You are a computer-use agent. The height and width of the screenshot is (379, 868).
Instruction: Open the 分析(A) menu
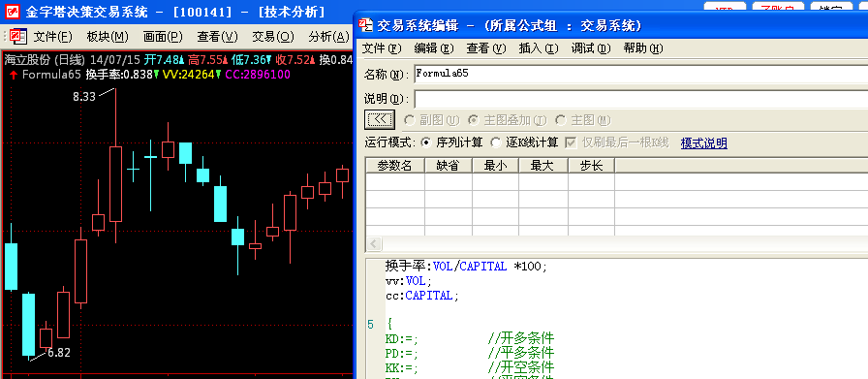pos(328,37)
